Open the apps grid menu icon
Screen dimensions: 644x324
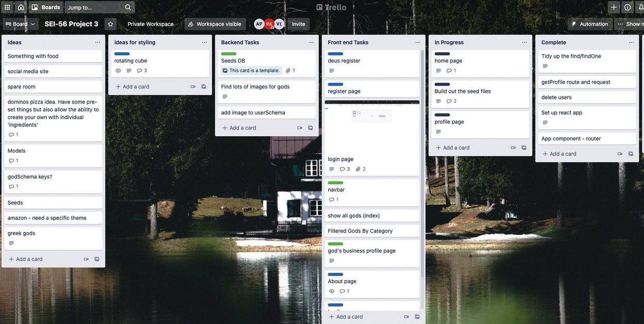point(7,7)
